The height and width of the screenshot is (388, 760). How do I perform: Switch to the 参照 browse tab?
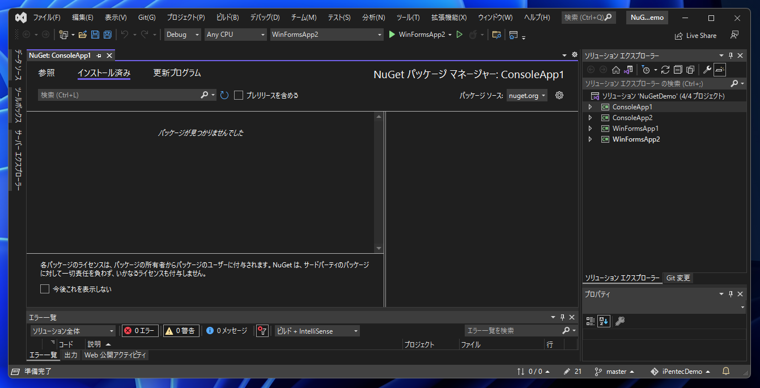pos(47,74)
